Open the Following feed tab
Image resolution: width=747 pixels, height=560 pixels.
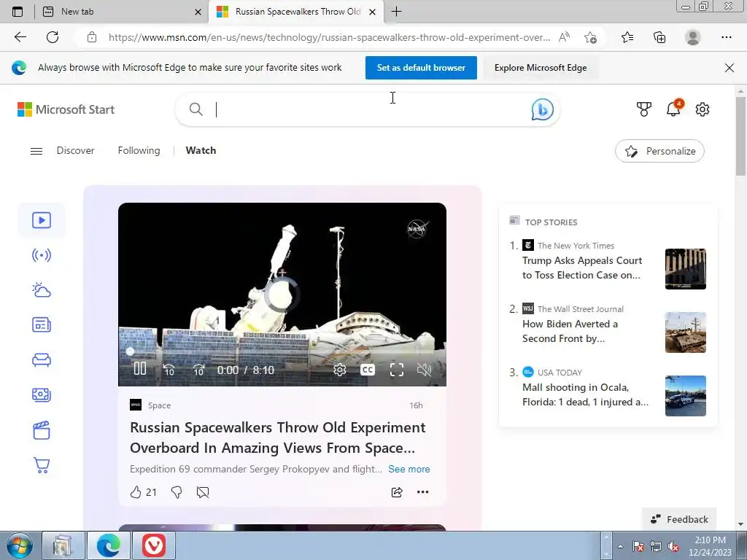coord(139,150)
